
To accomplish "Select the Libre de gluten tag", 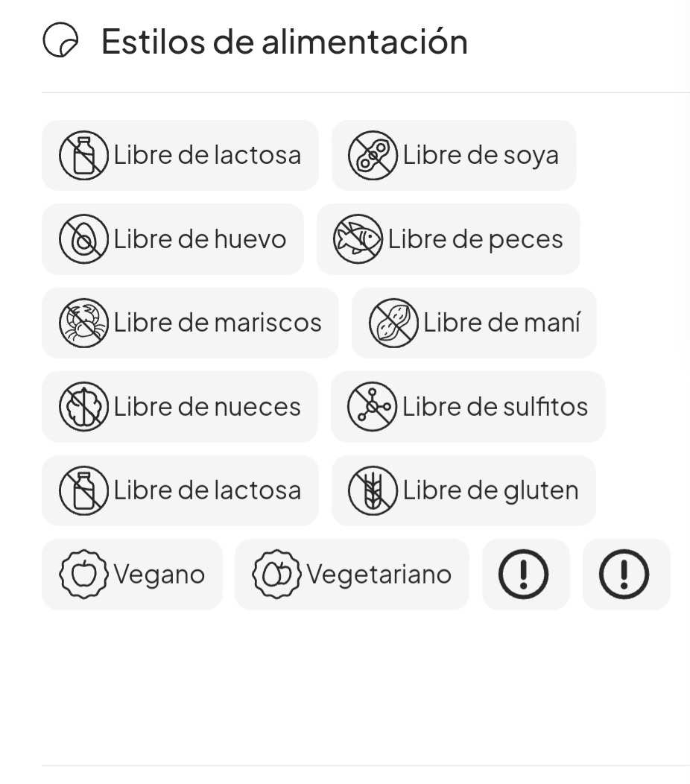I will 463,490.
